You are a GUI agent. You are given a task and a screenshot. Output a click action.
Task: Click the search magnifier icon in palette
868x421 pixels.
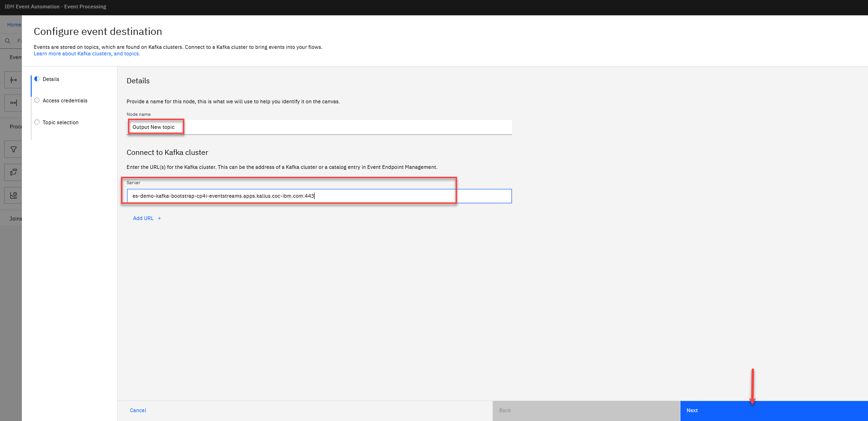tap(7, 41)
